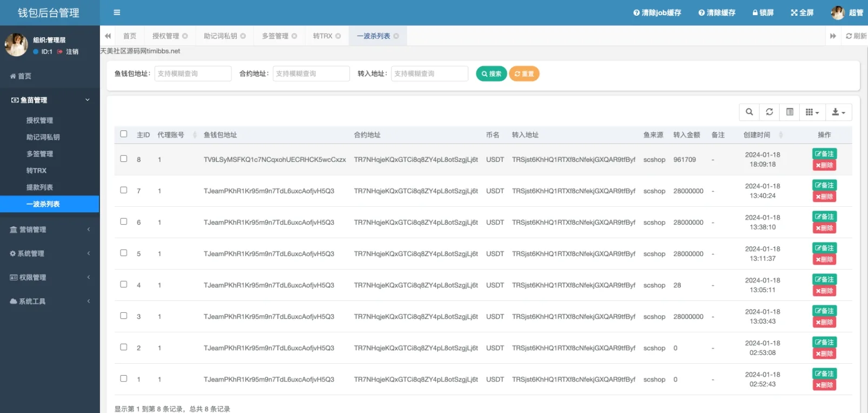Select the checkbox for row ID 4
Screen dimensions: 868x413
click(124, 285)
